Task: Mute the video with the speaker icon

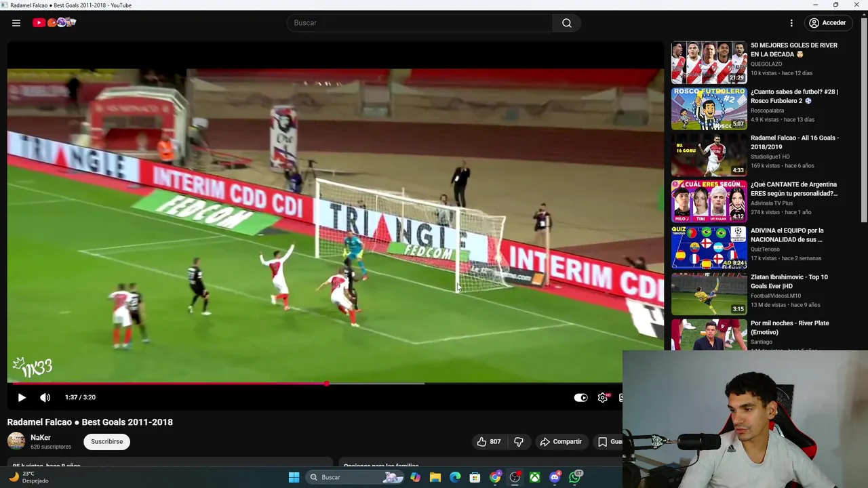Action: pos(45,398)
